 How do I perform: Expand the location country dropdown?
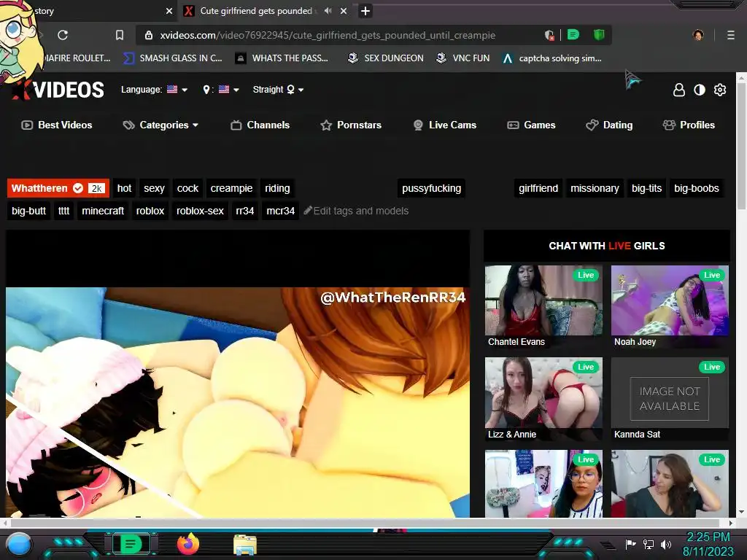221,90
